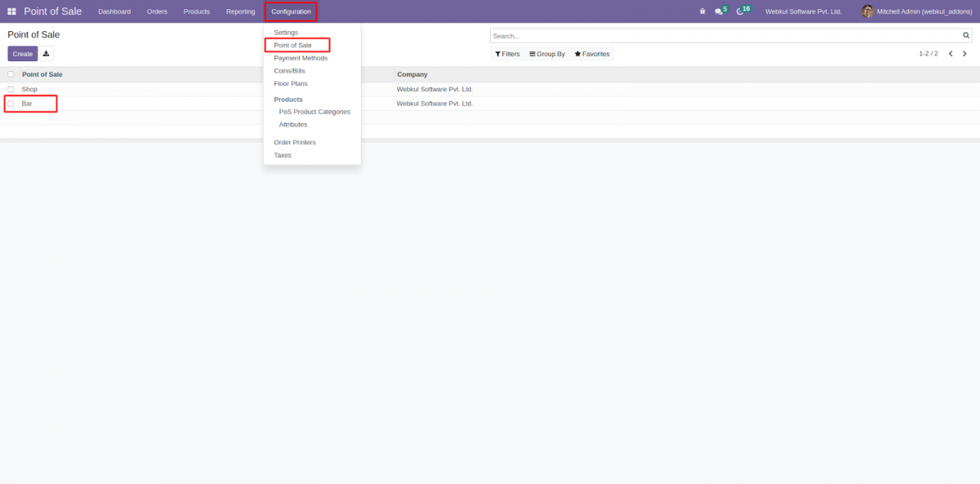The width and height of the screenshot is (980, 484).
Task: Open conversations via the messages icon
Action: coord(719,11)
